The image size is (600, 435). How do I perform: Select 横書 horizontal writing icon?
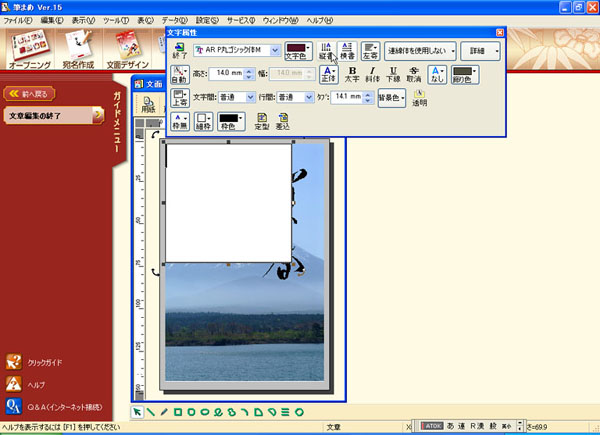coord(346,52)
